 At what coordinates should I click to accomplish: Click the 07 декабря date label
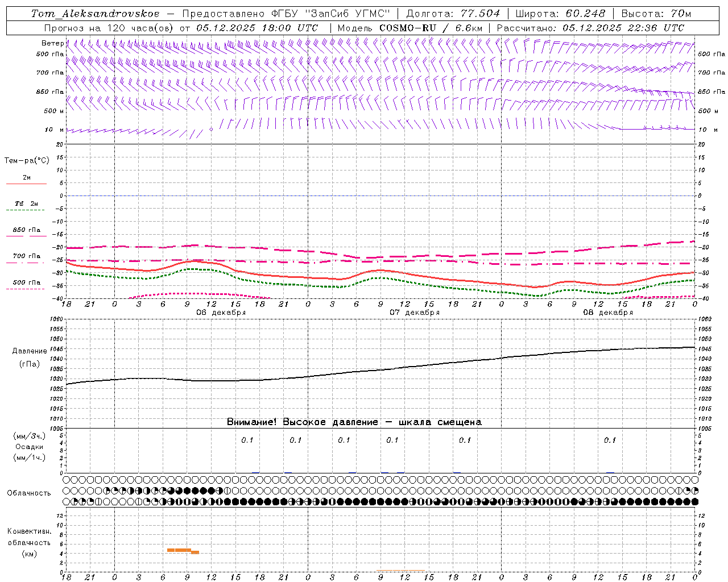tap(415, 312)
